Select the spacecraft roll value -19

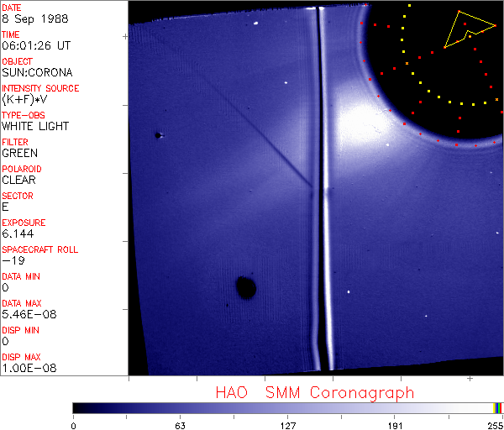pyautogui.click(x=13, y=260)
